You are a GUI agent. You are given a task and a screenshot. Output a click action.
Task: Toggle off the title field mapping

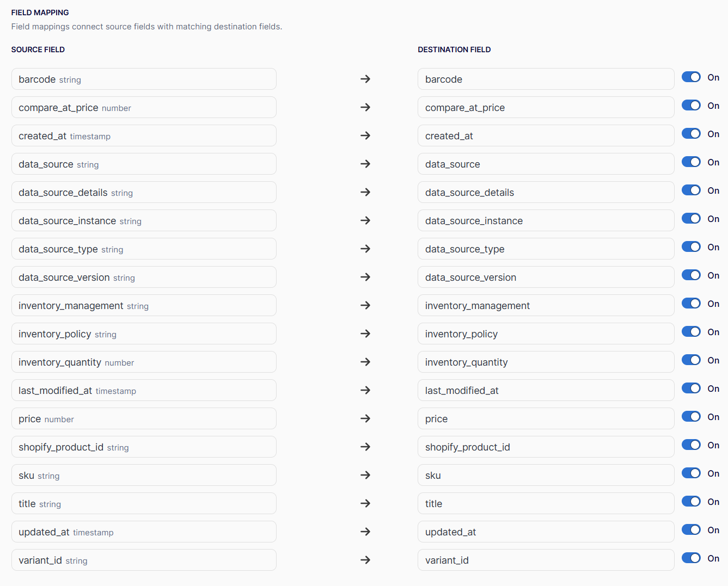point(691,501)
